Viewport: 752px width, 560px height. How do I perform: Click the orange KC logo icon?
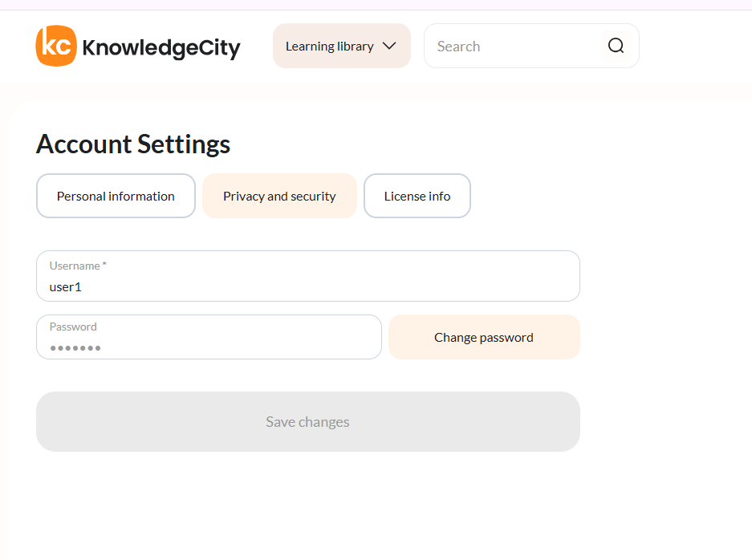(56, 46)
